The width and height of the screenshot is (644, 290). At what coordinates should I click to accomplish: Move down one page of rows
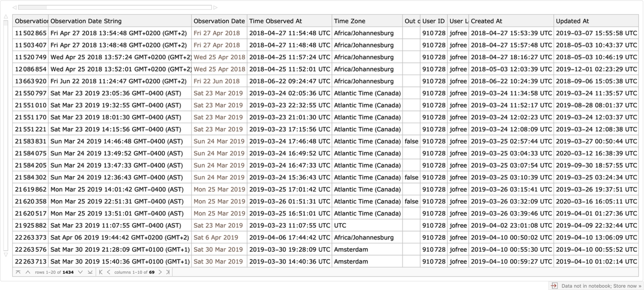tap(80, 272)
